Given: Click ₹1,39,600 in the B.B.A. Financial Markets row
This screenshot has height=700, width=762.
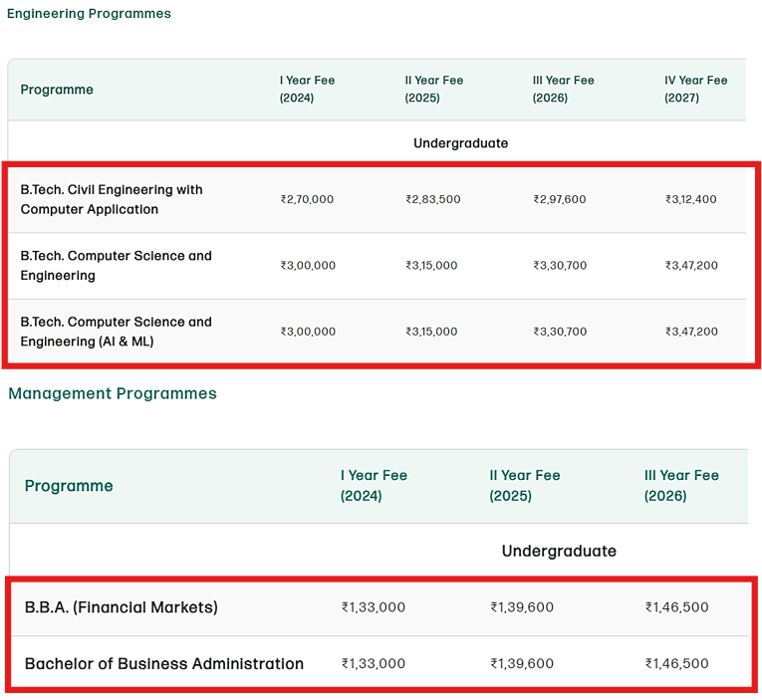Looking at the screenshot, I should [x=522, y=607].
